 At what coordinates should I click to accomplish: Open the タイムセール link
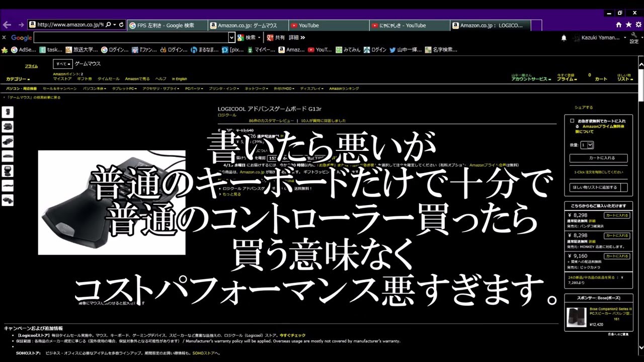109,79
